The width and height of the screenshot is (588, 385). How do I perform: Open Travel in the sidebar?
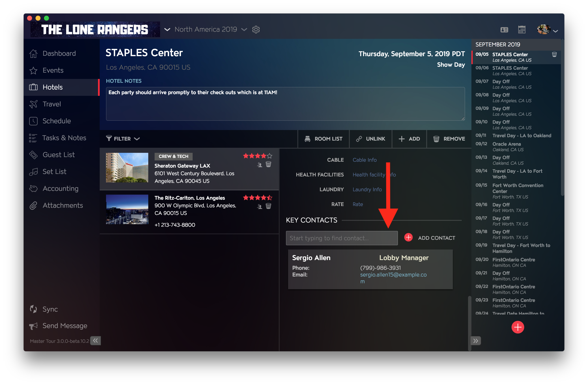(x=52, y=104)
